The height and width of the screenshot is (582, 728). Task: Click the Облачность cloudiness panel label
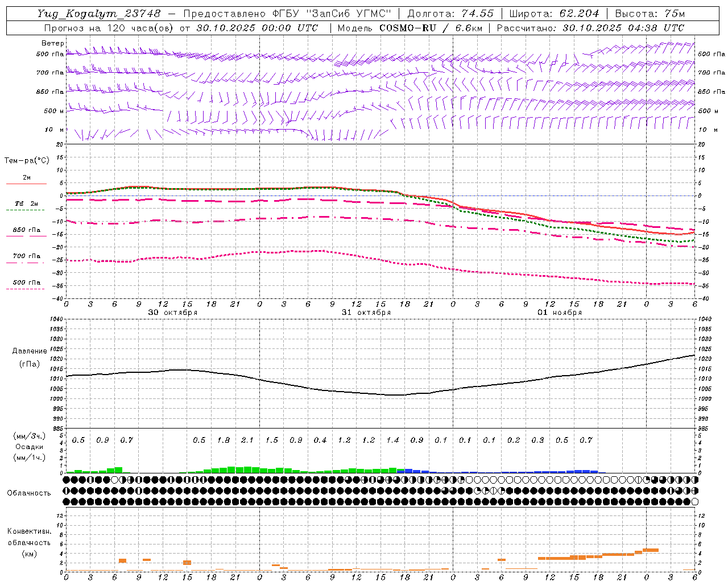click(29, 493)
